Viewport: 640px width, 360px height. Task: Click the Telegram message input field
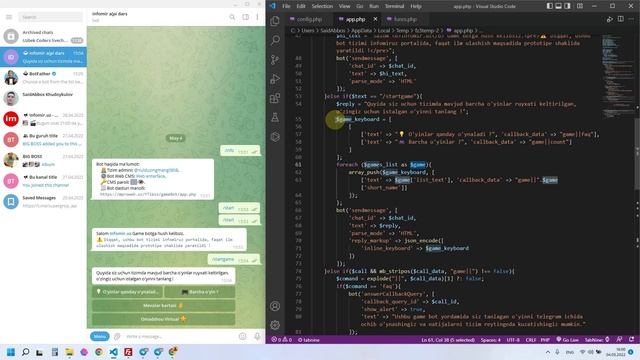point(180,336)
